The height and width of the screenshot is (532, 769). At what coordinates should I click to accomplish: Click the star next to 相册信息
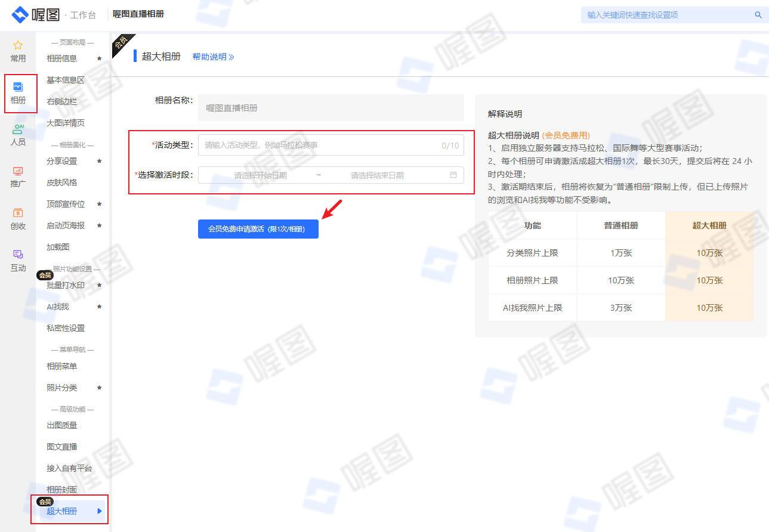tap(99, 58)
